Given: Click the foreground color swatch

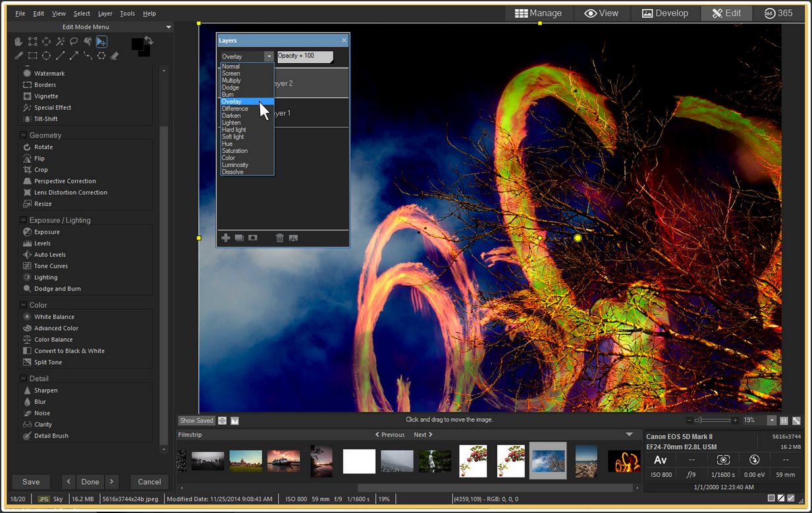Looking at the screenshot, I should [137, 44].
